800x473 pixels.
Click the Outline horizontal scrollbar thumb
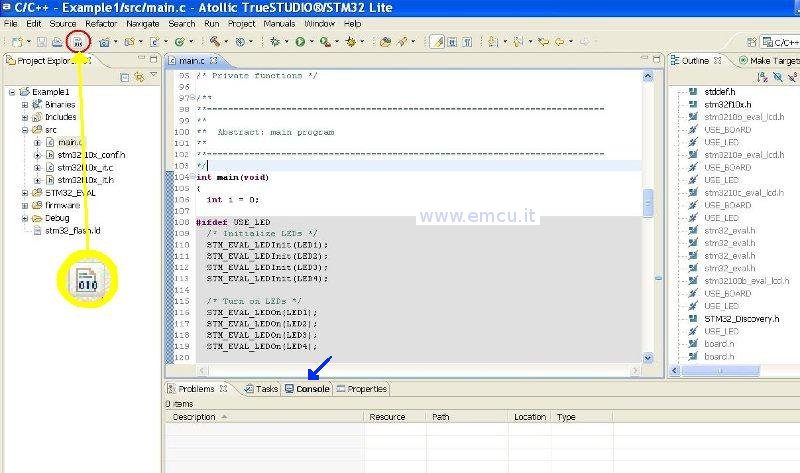pos(720,370)
